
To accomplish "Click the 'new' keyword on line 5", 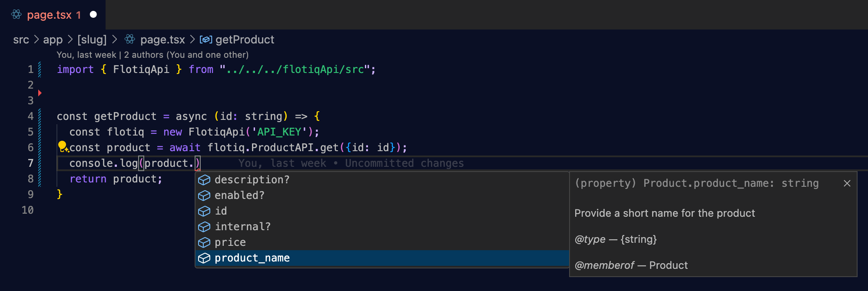I will tap(172, 132).
